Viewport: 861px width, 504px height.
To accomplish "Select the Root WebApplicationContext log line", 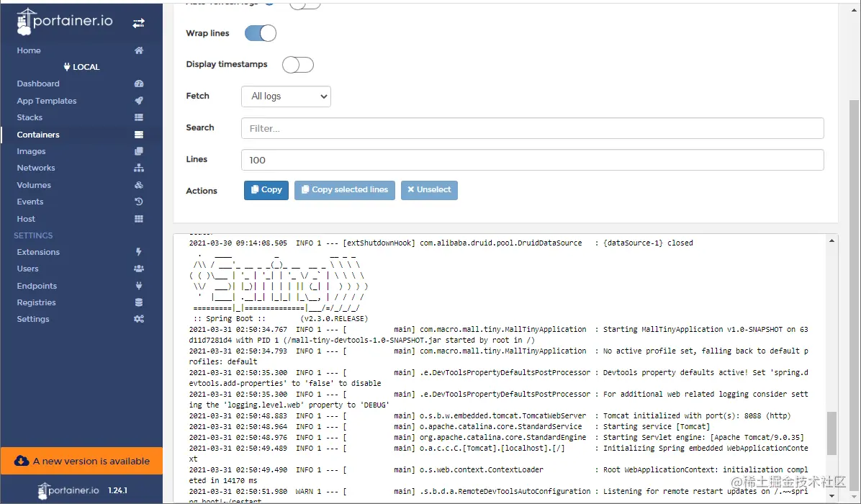I will coord(499,475).
